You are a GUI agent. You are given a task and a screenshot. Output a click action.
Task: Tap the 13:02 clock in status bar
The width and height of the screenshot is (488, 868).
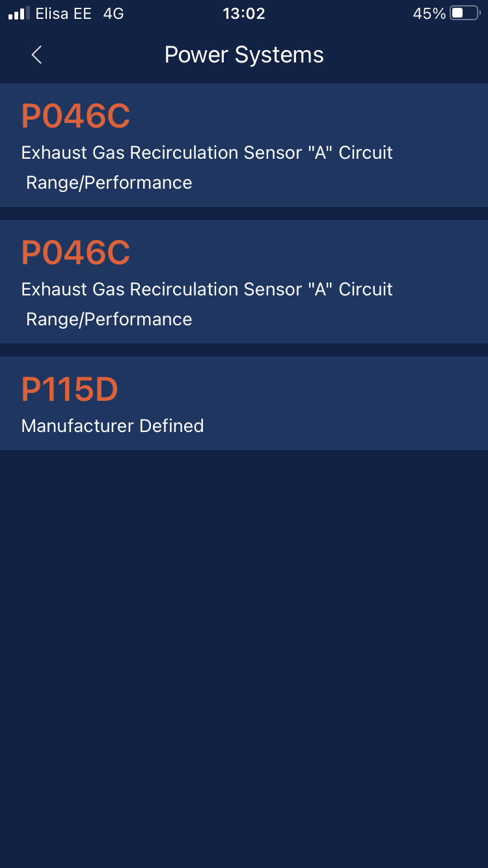(x=244, y=13)
